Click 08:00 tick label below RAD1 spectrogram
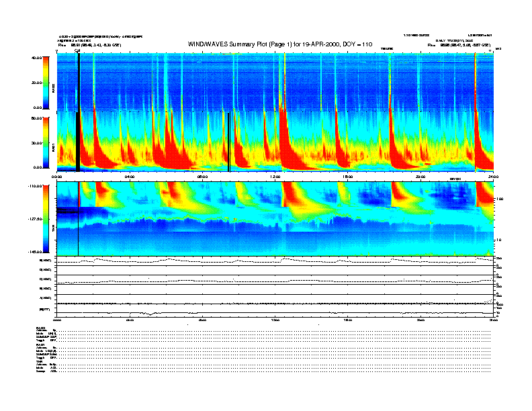 pyautogui.click(x=202, y=177)
